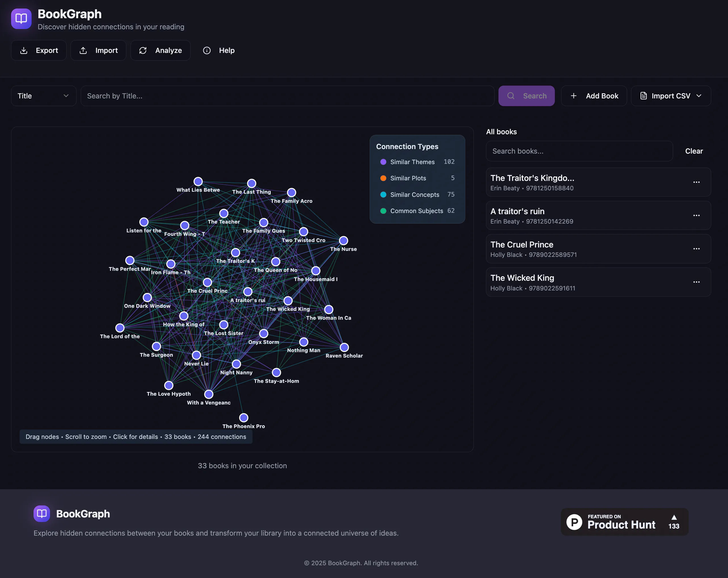Image resolution: width=728 pixels, height=578 pixels.
Task: Click the Import button
Action: (x=98, y=50)
